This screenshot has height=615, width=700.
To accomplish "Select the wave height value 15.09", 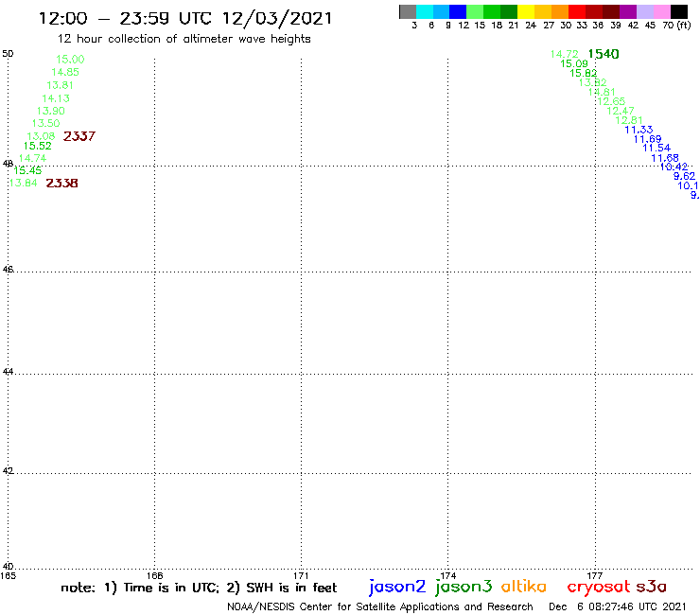I will (574, 64).
